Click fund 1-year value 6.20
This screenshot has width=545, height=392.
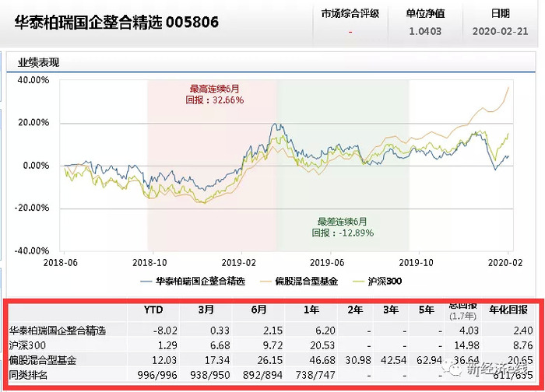point(325,331)
